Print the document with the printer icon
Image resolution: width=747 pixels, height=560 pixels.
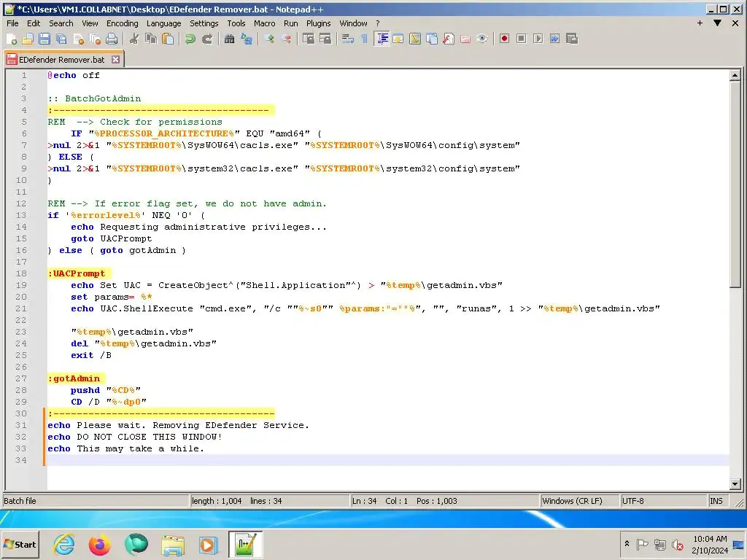point(112,39)
